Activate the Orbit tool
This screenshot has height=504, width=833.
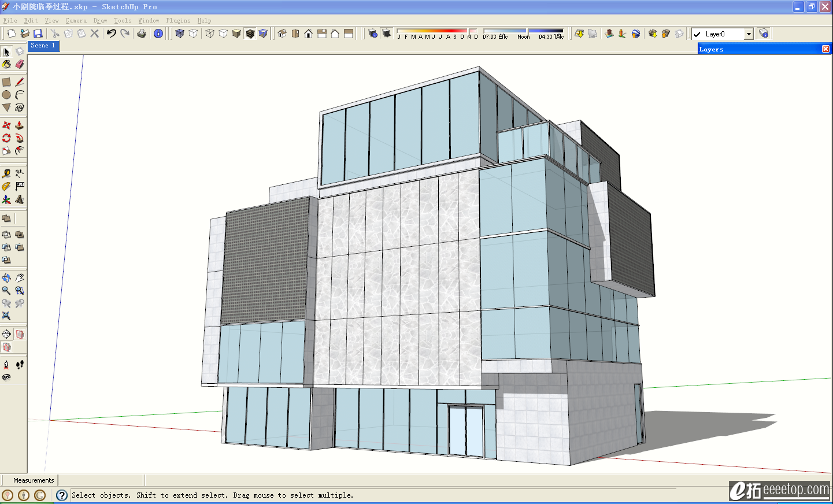[x=6, y=278]
